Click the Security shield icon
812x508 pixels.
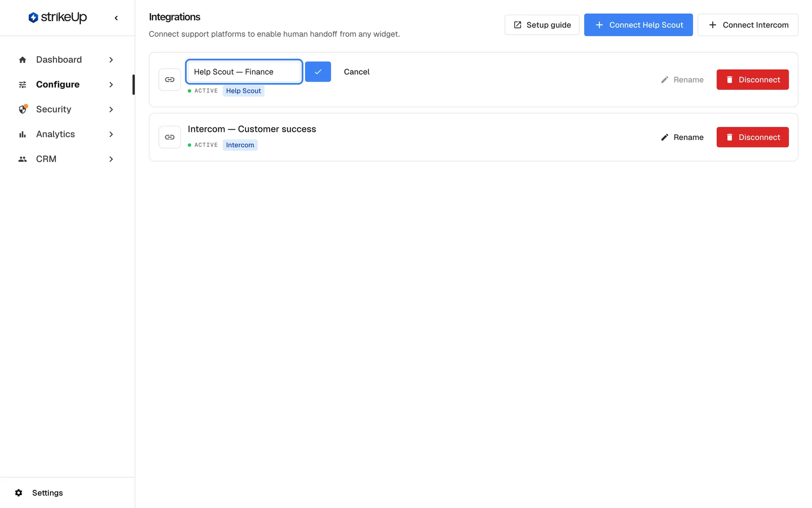(x=23, y=109)
